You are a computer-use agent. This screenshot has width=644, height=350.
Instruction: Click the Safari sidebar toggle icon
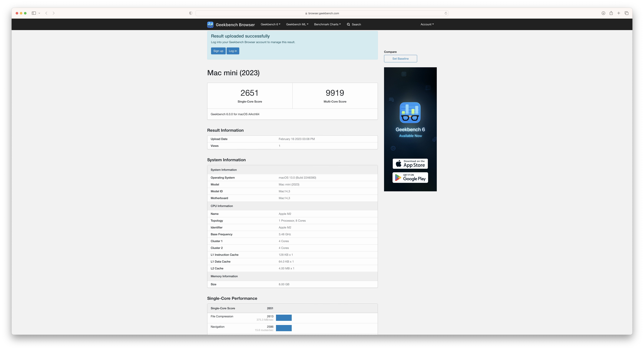34,13
